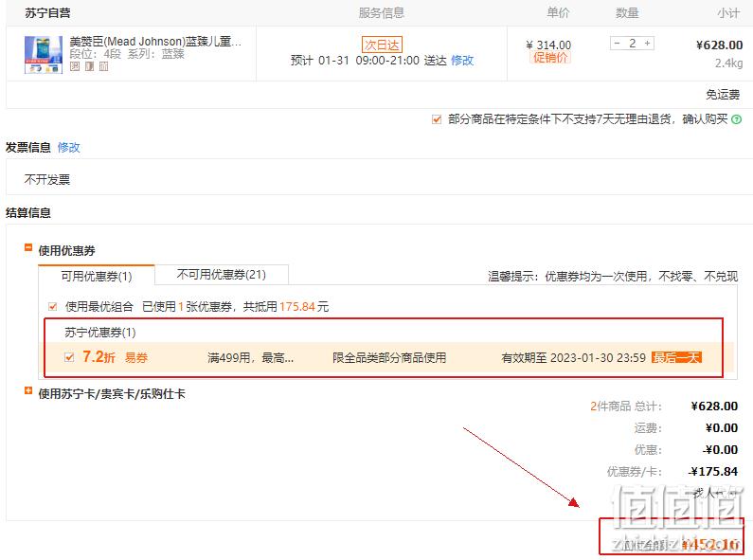The height and width of the screenshot is (560, 753).
Task: Click the 次日达 delivery badge
Action: click(x=382, y=45)
